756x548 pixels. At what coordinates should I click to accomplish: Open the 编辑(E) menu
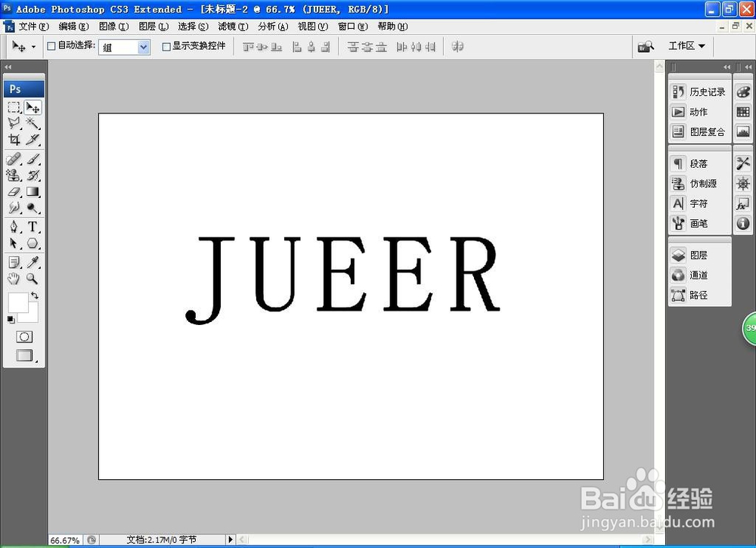[74, 26]
